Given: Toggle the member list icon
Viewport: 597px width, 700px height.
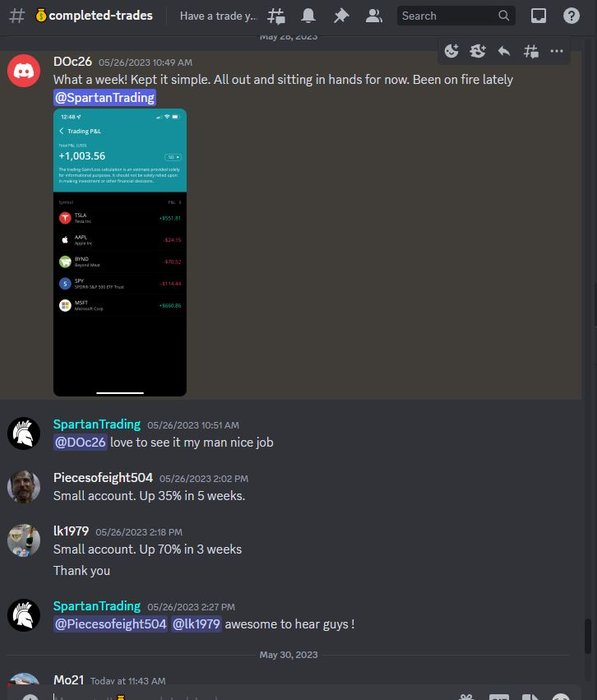Looking at the screenshot, I should click(374, 16).
